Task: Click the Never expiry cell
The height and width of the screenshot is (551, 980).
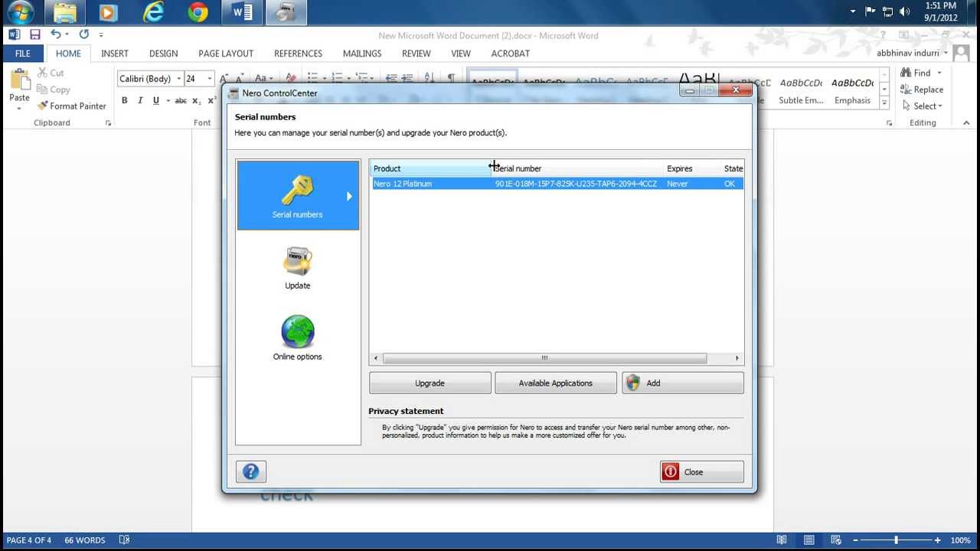Action: (x=677, y=184)
